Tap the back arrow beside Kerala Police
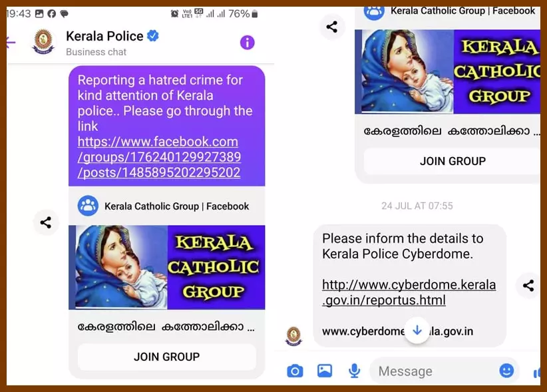Screen dimensions: 547x392 click(x=11, y=42)
